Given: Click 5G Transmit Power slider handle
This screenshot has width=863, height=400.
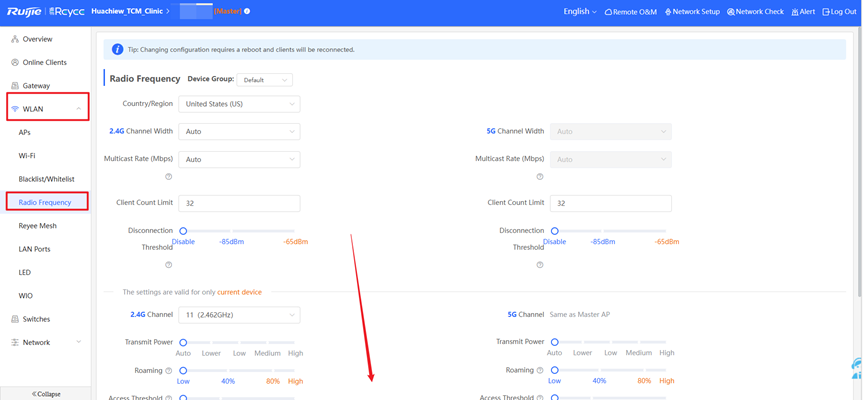Looking at the screenshot, I should [x=554, y=342].
